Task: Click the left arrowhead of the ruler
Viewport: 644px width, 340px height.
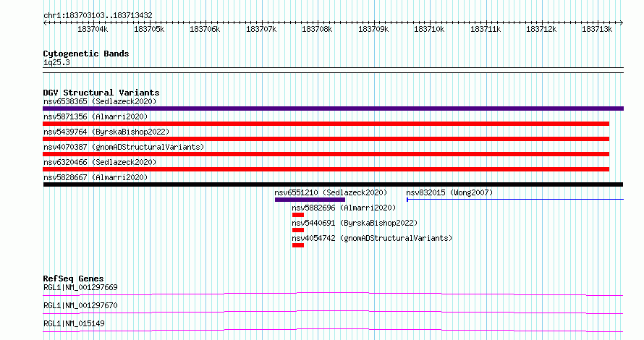Action: click(45, 23)
